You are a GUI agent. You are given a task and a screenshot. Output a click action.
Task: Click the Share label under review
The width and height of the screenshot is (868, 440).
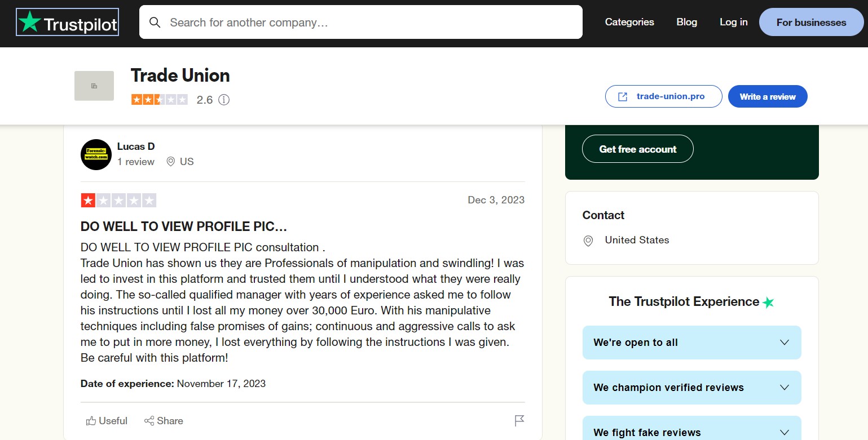pos(170,421)
